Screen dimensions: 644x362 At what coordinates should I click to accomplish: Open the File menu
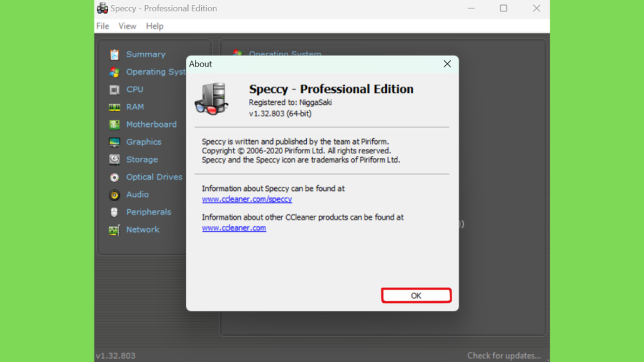[103, 26]
